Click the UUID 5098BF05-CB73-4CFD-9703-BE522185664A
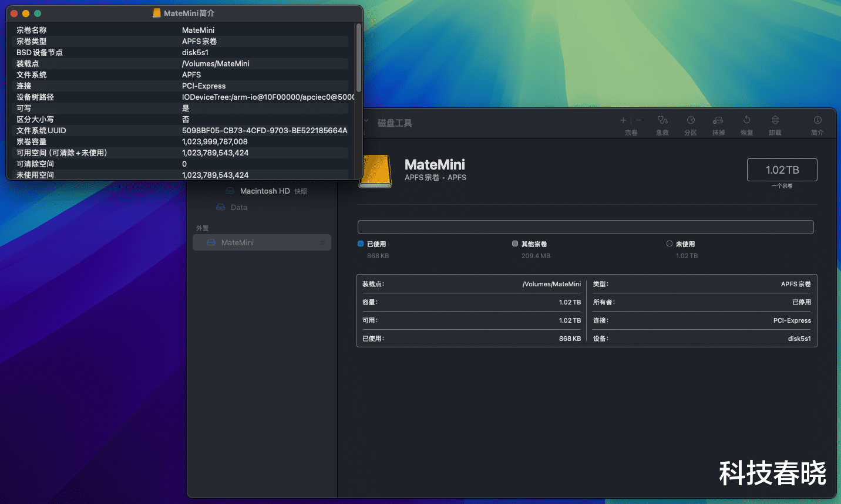 point(265,130)
